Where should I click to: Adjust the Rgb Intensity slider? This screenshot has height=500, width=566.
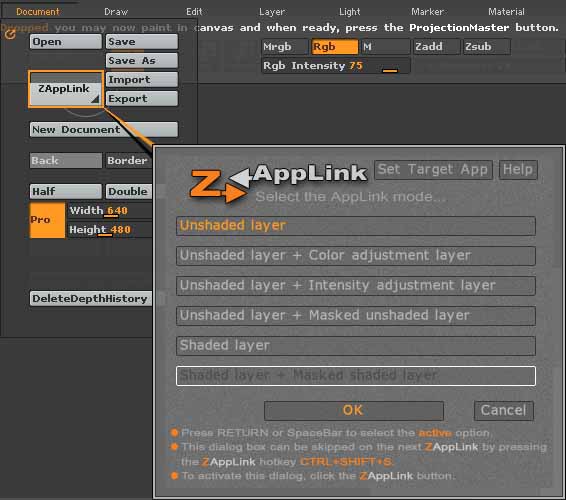[336, 66]
